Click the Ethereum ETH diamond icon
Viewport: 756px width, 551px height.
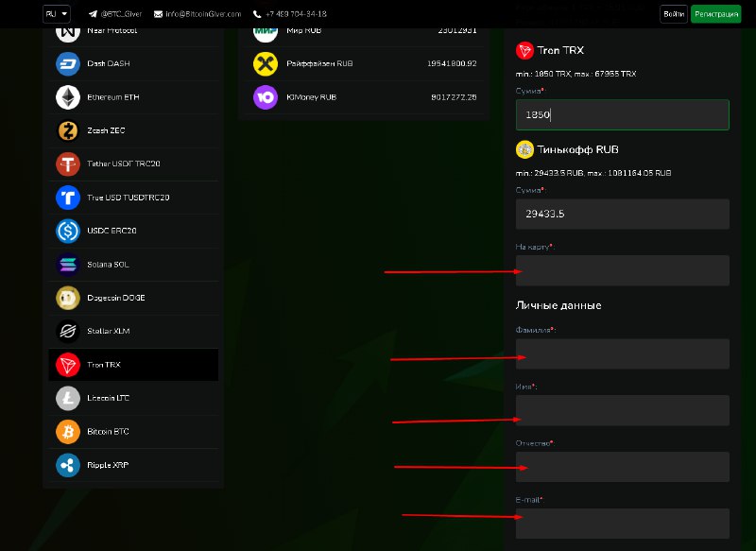point(68,97)
